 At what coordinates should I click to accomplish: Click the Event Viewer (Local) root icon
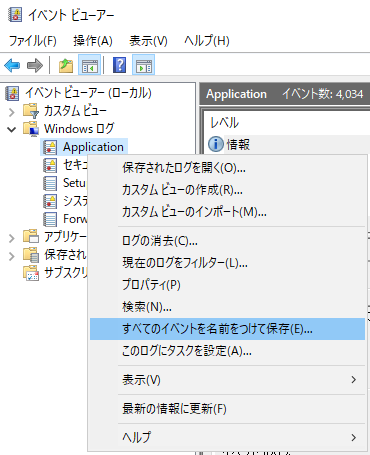click(12, 93)
